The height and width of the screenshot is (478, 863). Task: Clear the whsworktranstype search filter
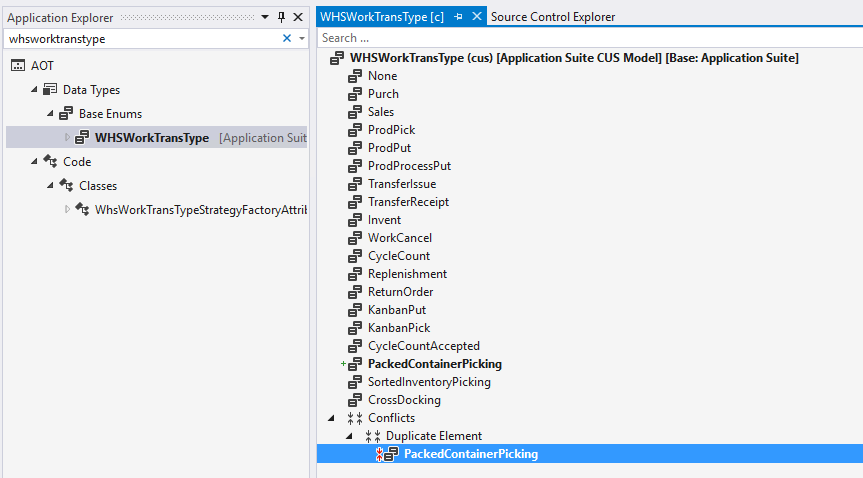pyautogui.click(x=287, y=39)
